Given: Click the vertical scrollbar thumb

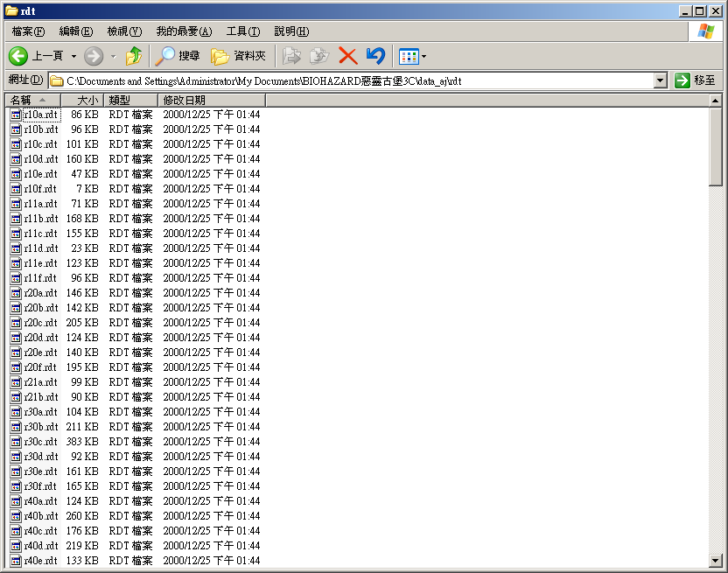Looking at the screenshot, I should click(x=716, y=147).
